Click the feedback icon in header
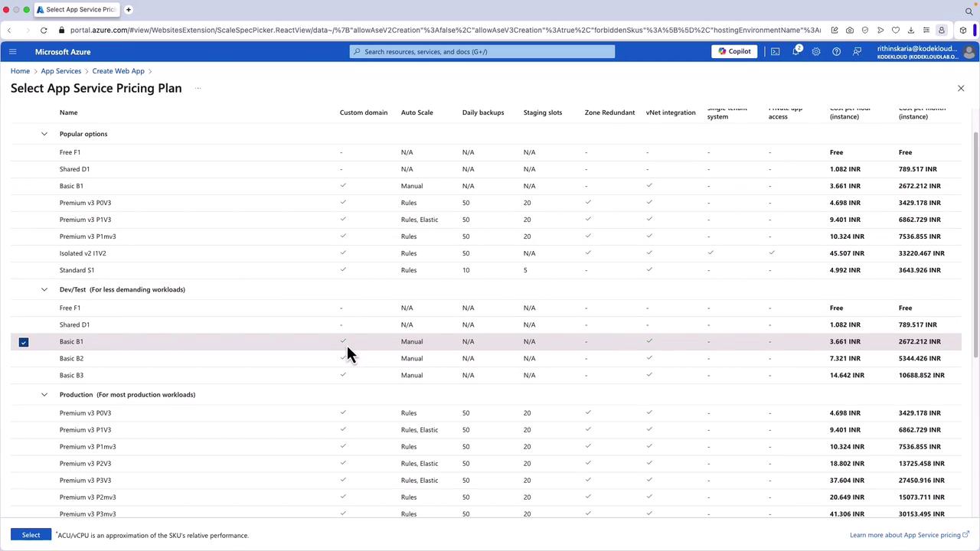The width and height of the screenshot is (980, 551). [x=857, y=51]
